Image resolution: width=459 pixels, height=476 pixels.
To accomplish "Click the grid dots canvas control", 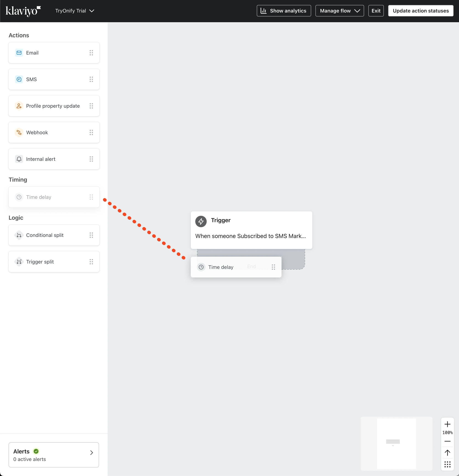I will [447, 464].
